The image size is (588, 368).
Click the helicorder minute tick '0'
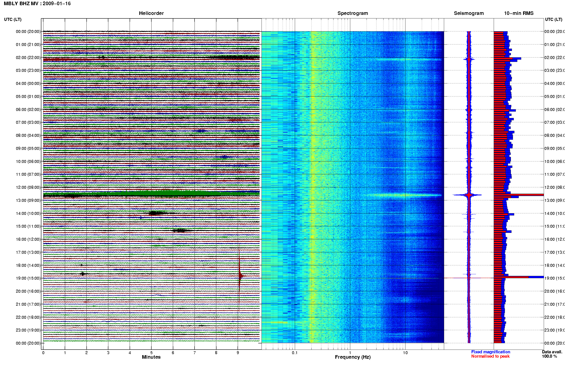pos(43,353)
